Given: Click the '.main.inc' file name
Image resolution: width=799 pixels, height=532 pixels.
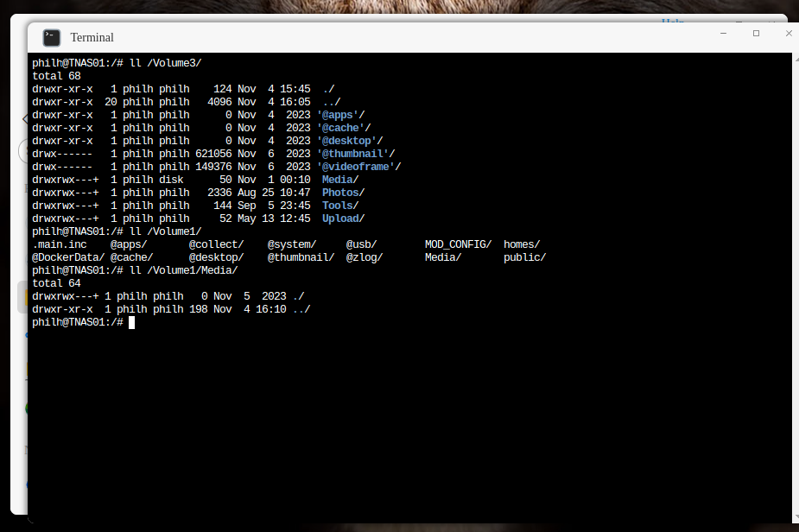Looking at the screenshot, I should (60, 244).
